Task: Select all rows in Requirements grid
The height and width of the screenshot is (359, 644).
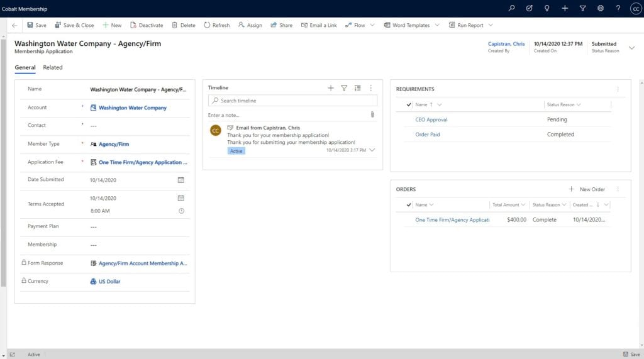Action: pyautogui.click(x=409, y=105)
